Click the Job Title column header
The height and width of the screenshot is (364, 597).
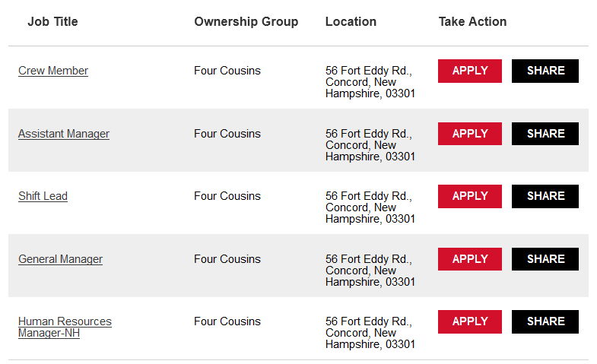[x=52, y=21]
